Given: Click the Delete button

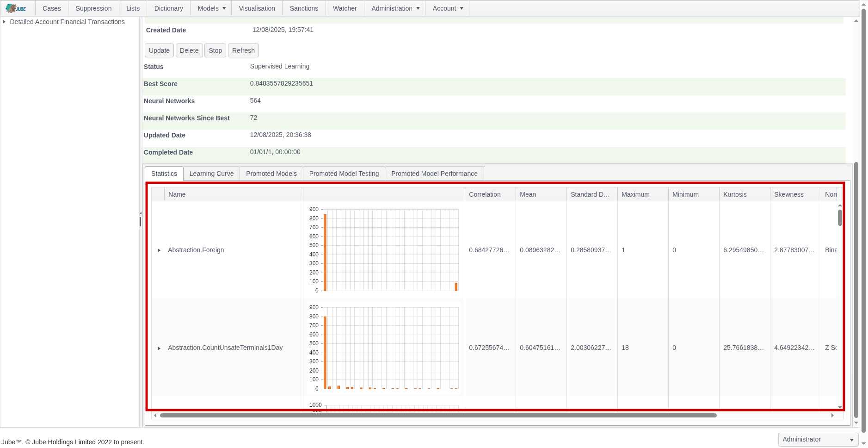Looking at the screenshot, I should 189,50.
